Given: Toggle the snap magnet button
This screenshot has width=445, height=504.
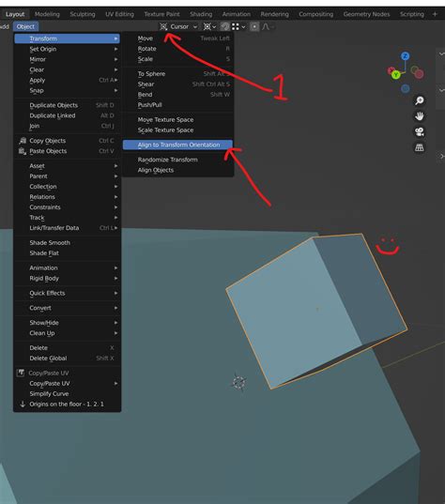Looking at the screenshot, I should click(x=225, y=26).
